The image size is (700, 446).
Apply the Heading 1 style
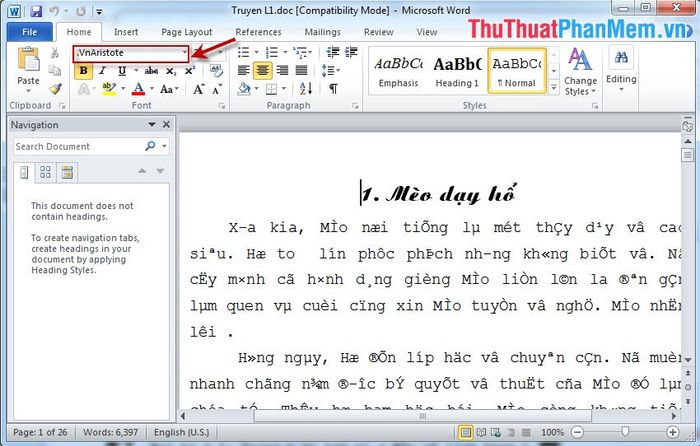click(x=457, y=71)
